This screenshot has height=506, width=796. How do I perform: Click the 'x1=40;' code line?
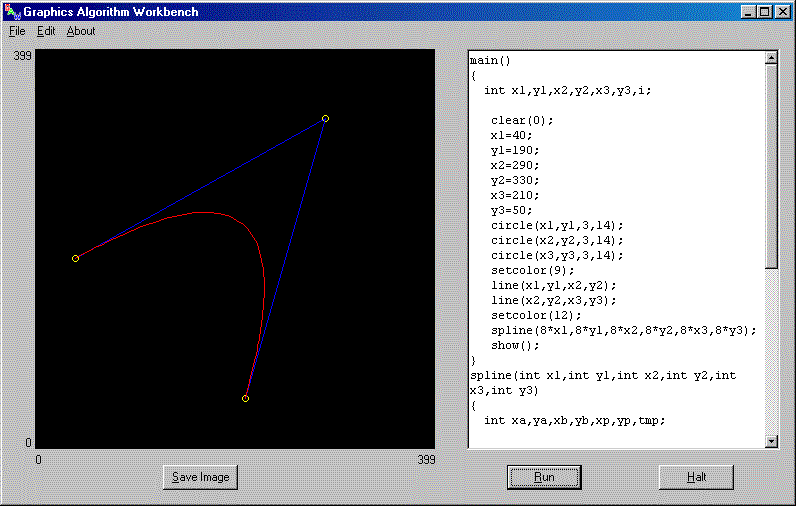pos(511,136)
